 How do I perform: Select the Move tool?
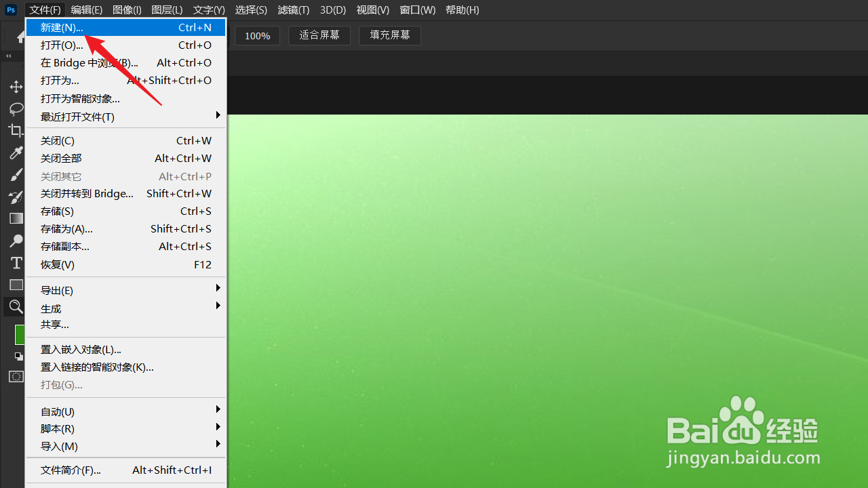point(16,87)
